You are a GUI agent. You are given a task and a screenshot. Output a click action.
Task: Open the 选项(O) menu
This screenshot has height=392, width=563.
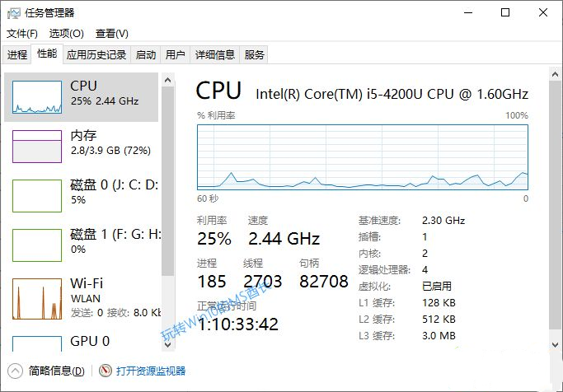67,34
